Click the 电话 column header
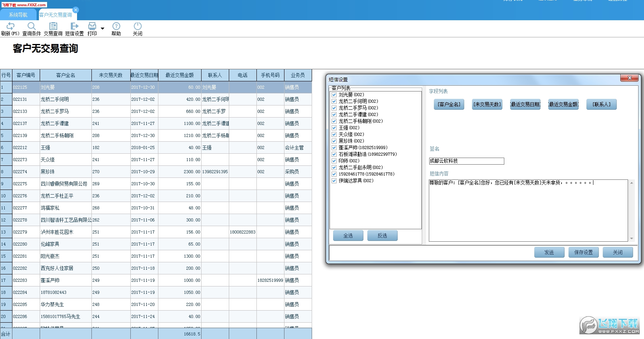The image size is (644, 339). (x=242, y=75)
